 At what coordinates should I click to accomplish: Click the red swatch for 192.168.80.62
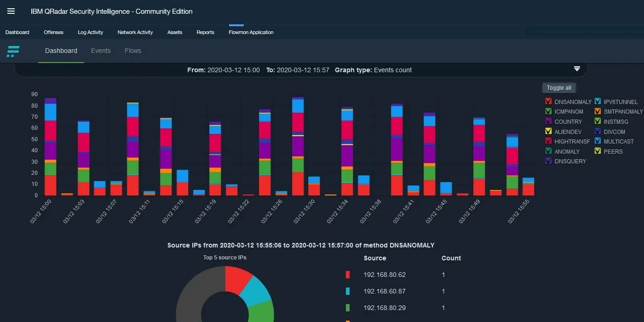tap(348, 275)
